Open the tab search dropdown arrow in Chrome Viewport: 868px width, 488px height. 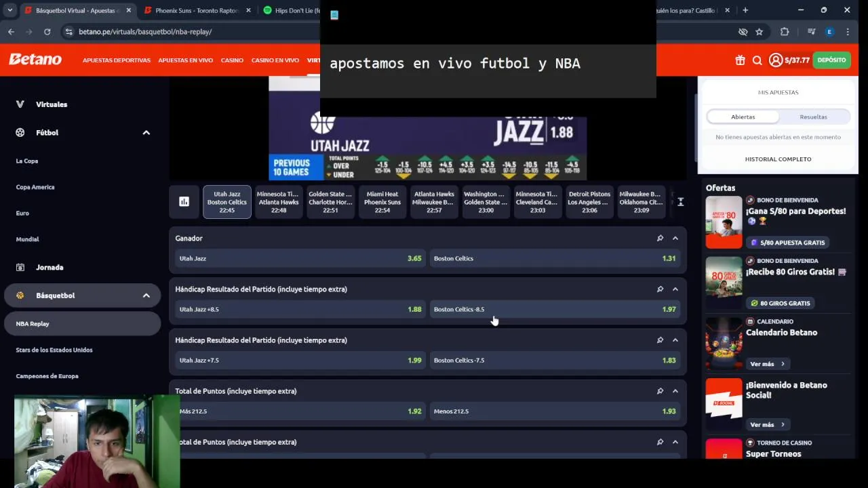pyautogui.click(x=9, y=10)
